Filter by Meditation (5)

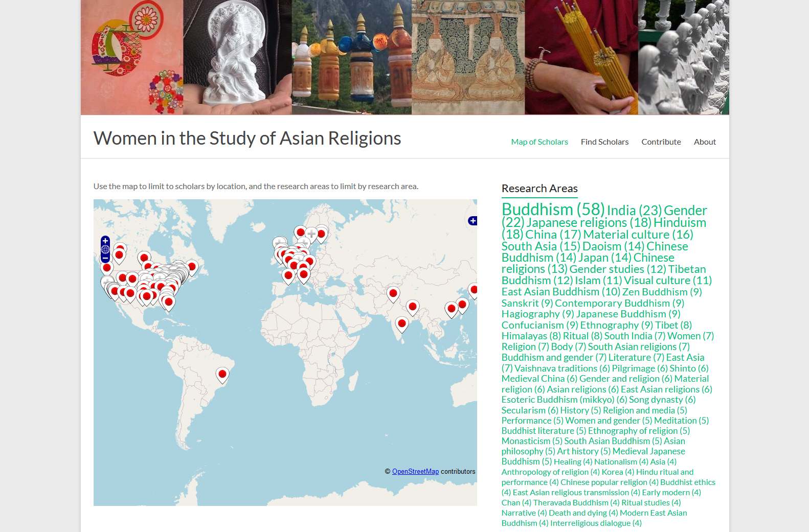681,421
